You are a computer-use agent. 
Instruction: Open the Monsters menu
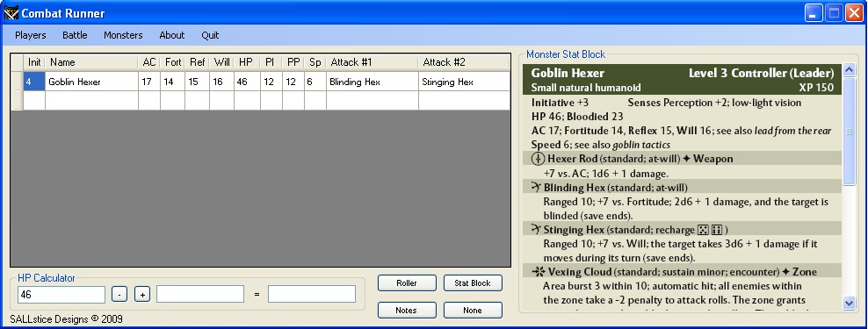tap(123, 35)
